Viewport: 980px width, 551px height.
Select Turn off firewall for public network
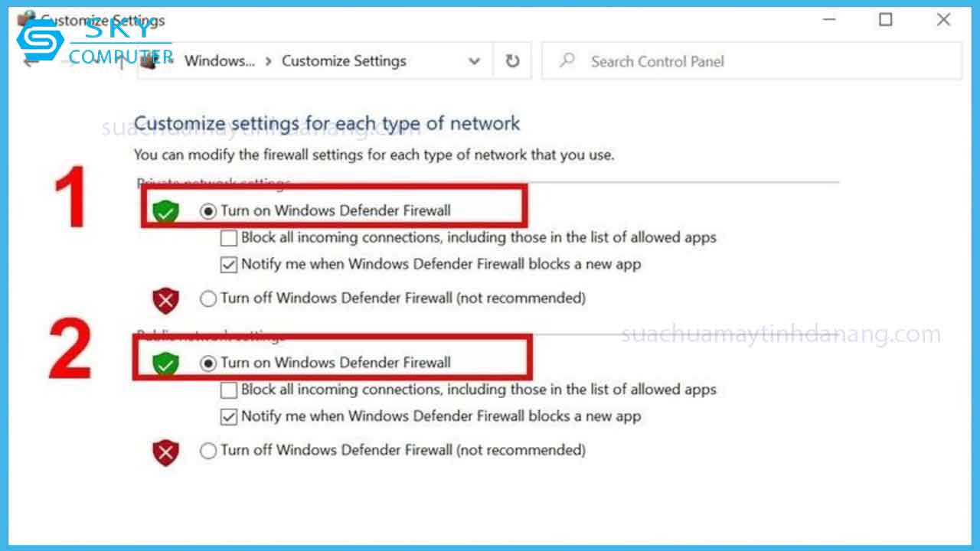point(207,451)
